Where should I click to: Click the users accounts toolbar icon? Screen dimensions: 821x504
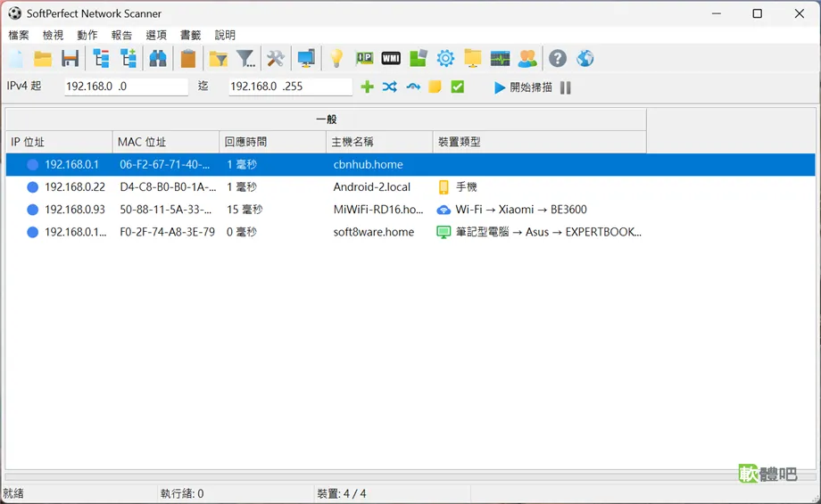[x=527, y=59]
